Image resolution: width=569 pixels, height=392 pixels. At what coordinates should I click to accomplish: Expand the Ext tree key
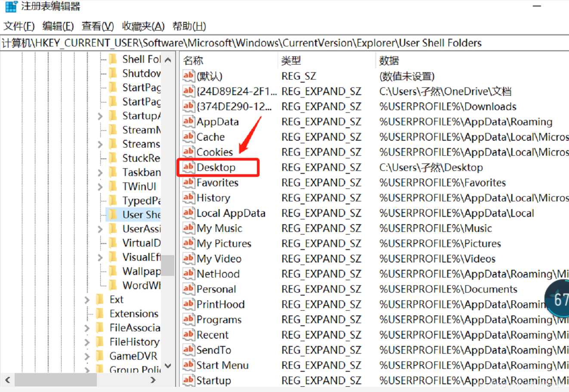(87, 299)
